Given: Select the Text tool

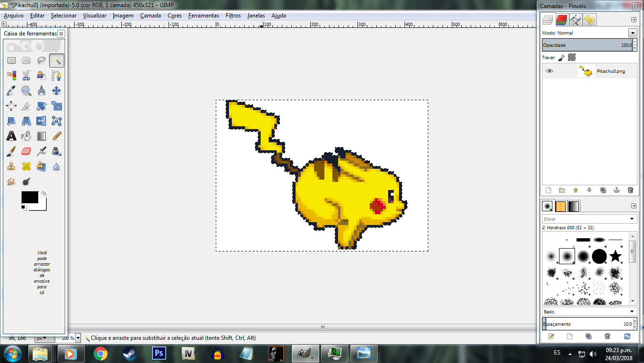Looking at the screenshot, I should [x=11, y=136].
